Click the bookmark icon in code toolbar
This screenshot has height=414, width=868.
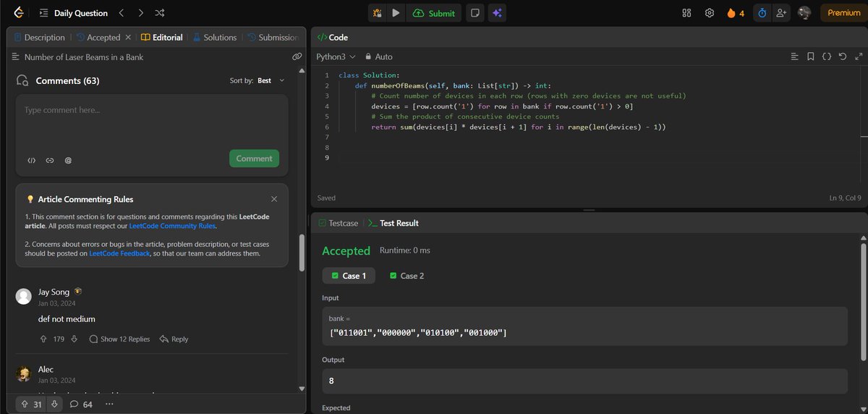[x=811, y=56]
